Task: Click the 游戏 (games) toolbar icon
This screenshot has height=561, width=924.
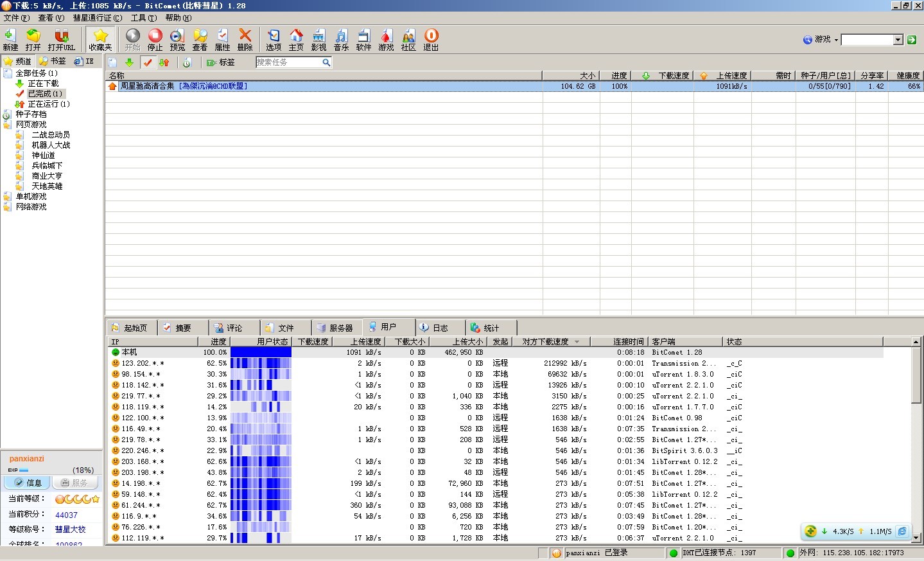Action: [x=386, y=39]
